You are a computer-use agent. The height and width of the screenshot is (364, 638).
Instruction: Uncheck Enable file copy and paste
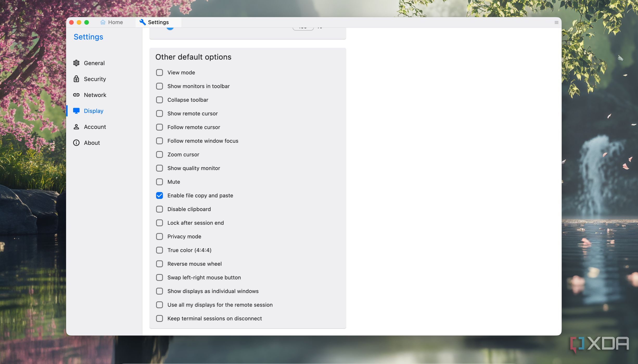(x=160, y=196)
